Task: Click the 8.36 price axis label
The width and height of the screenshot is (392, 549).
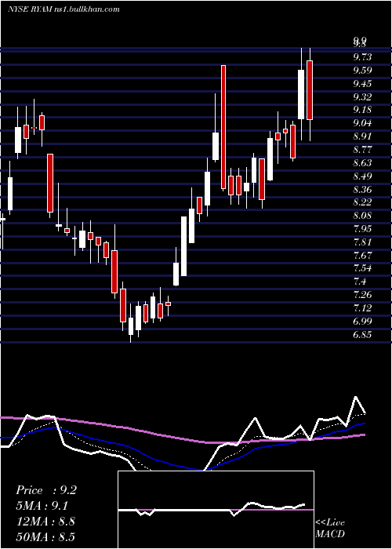Action: pos(362,190)
